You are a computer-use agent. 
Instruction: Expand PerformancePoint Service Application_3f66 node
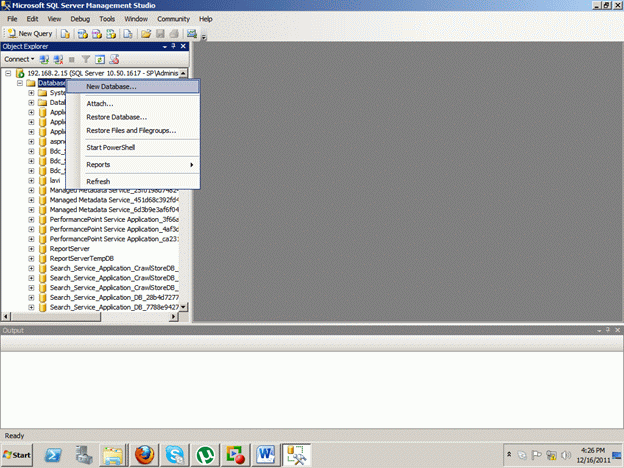tap(31, 220)
